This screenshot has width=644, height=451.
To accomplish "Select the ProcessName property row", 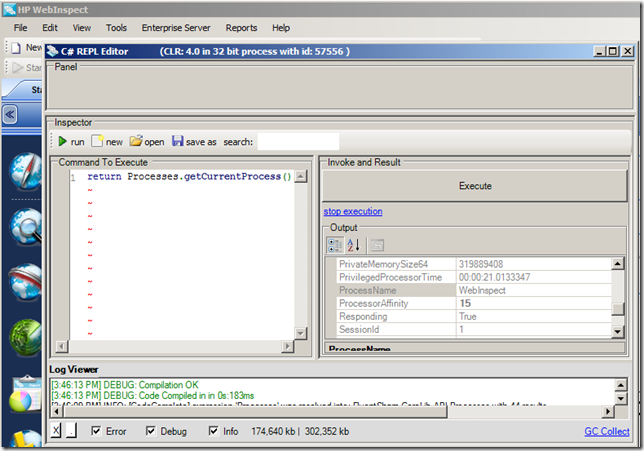I will pyautogui.click(x=474, y=290).
